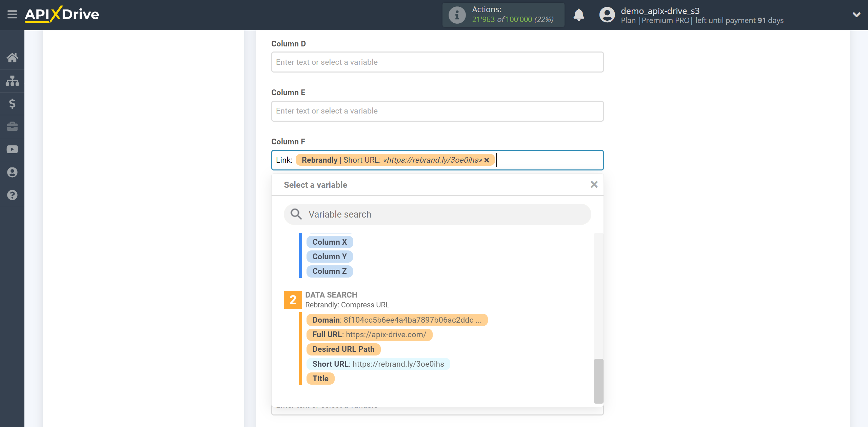Select Column X variable from list
Viewport: 868px width, 427px height.
pos(330,242)
